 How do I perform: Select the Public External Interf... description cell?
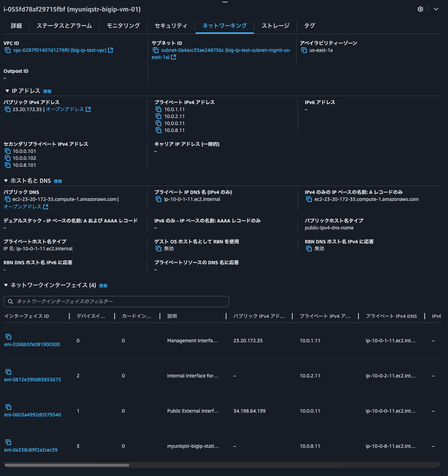tap(193, 411)
